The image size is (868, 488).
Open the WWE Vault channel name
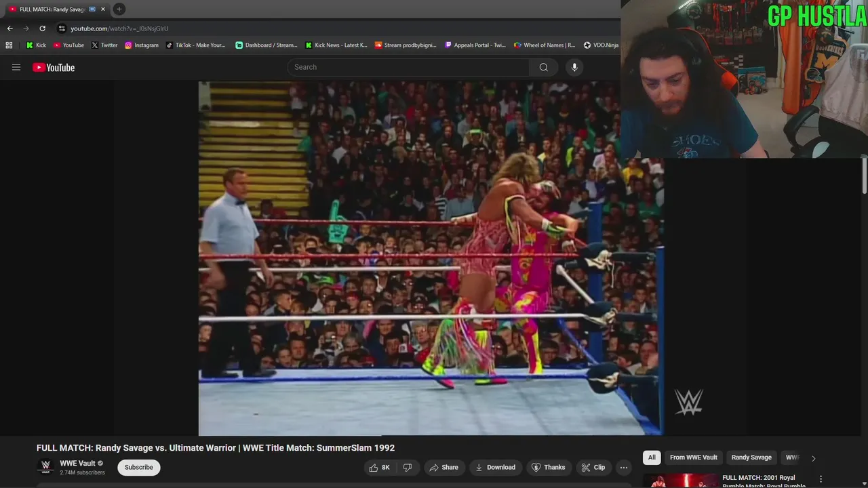(77, 464)
